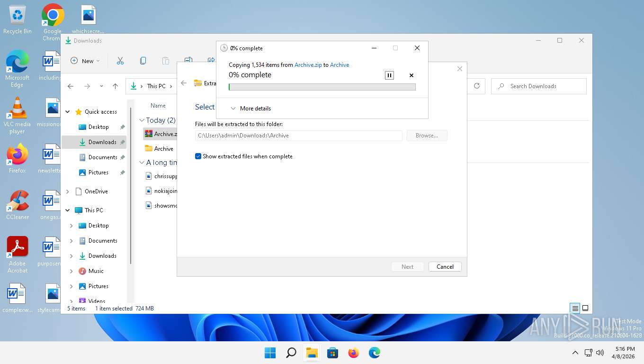644x364 pixels.
Task: Click the Paste icon in toolbar
Action: (x=166, y=61)
